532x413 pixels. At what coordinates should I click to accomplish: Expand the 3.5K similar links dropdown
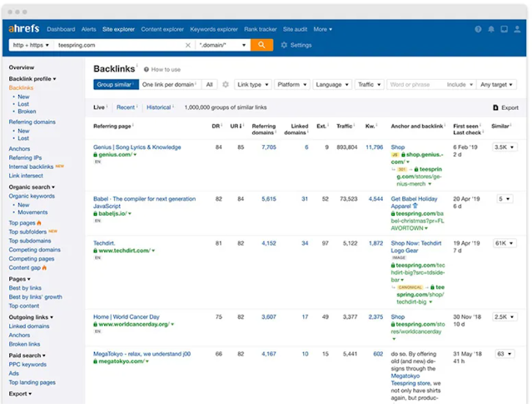[x=505, y=147]
